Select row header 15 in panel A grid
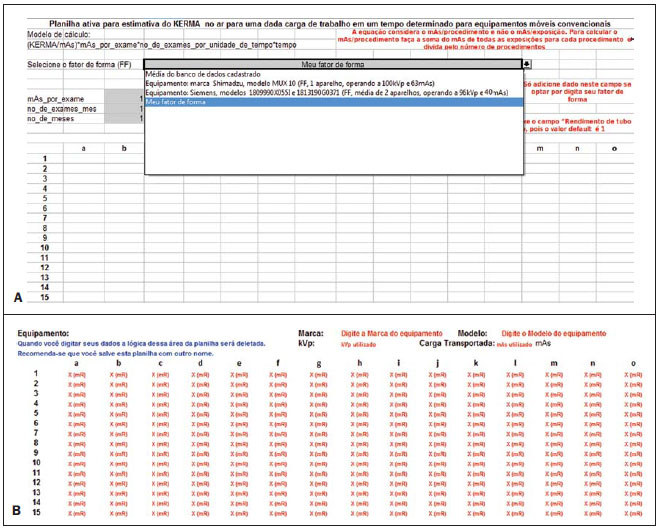 [x=45, y=297]
